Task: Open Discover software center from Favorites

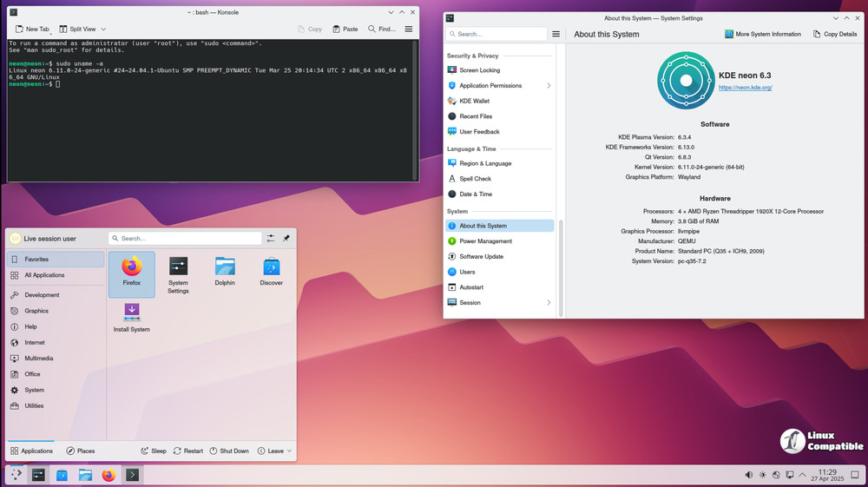Action: click(x=271, y=273)
